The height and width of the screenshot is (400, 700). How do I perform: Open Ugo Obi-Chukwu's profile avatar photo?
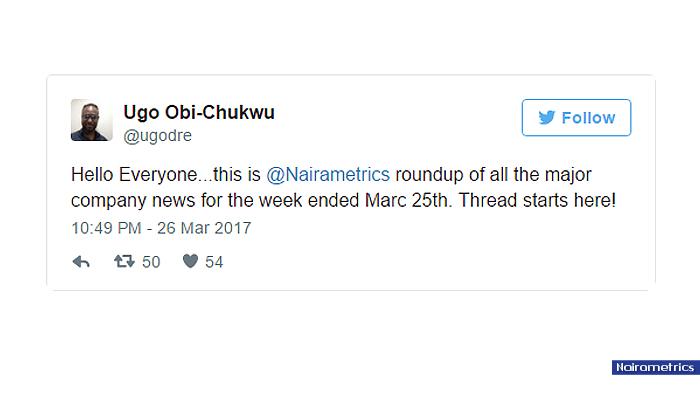pyautogui.click(x=91, y=121)
